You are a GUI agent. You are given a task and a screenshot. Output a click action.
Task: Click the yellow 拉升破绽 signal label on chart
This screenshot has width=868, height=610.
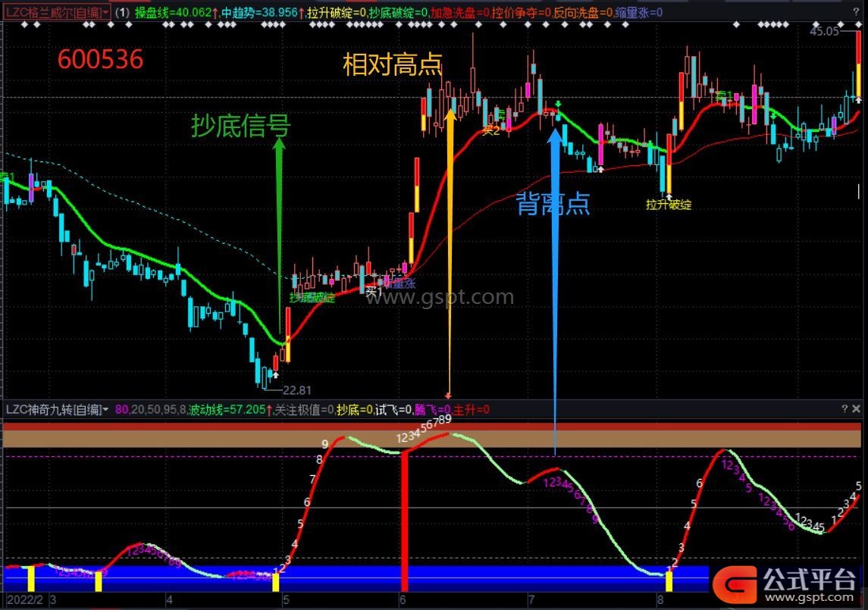tap(669, 205)
